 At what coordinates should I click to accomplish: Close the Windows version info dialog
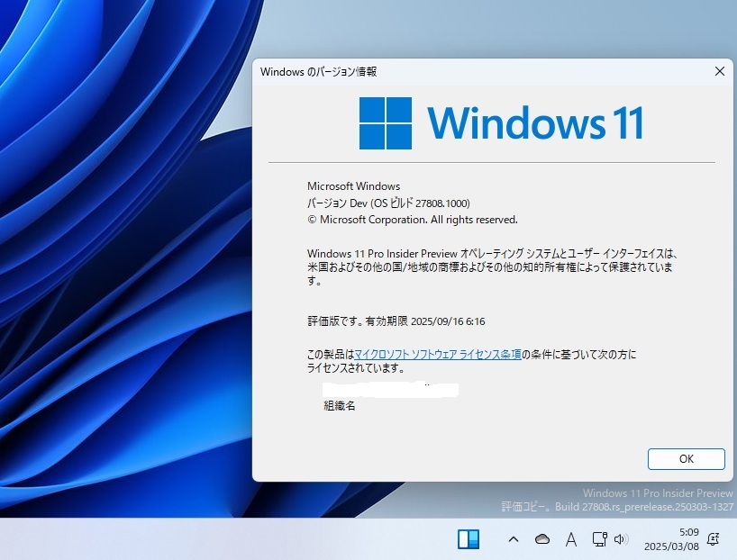pyautogui.click(x=719, y=71)
